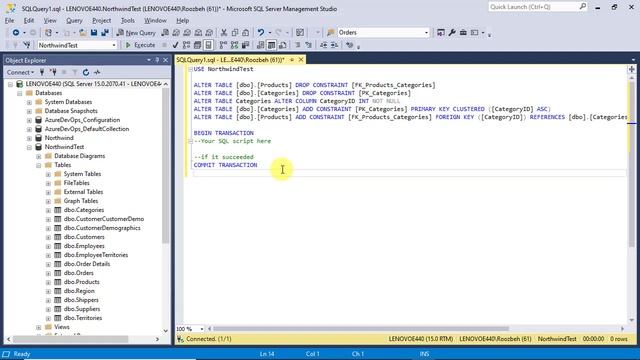Open the Project menu
The image size is (640, 360).
tap(101, 20)
